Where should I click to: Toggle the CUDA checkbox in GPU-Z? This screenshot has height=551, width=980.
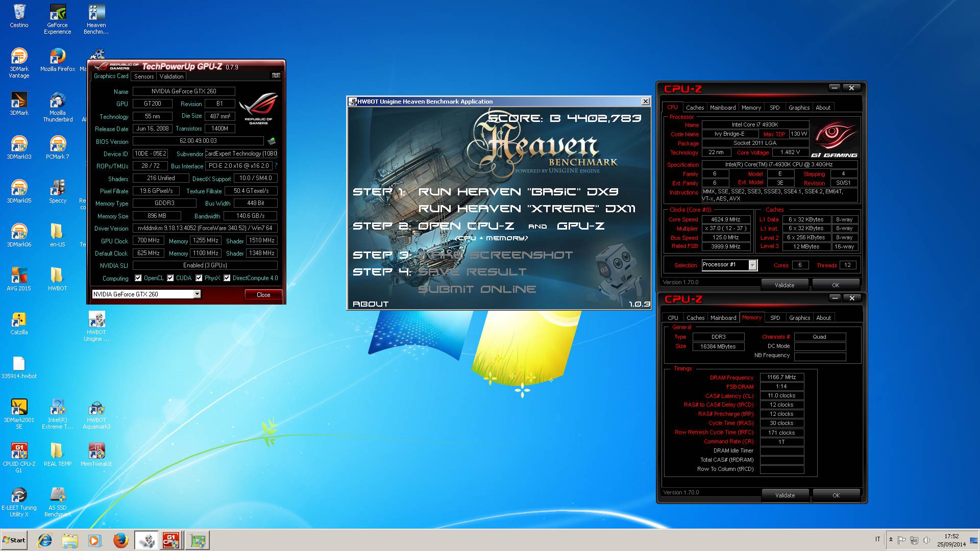(170, 278)
